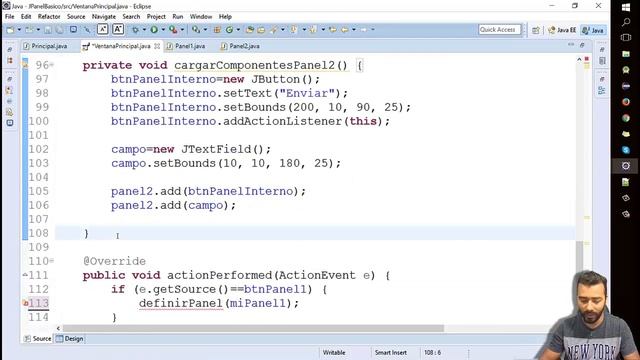The width and height of the screenshot is (640, 360).
Task: Click the New Java Class green icon
Action: click(x=229, y=29)
